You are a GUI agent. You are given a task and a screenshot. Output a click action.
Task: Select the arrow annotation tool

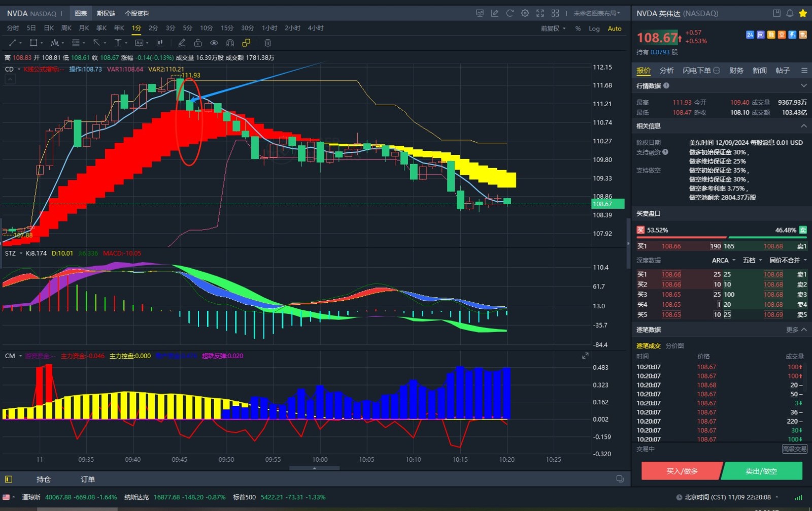(96, 43)
